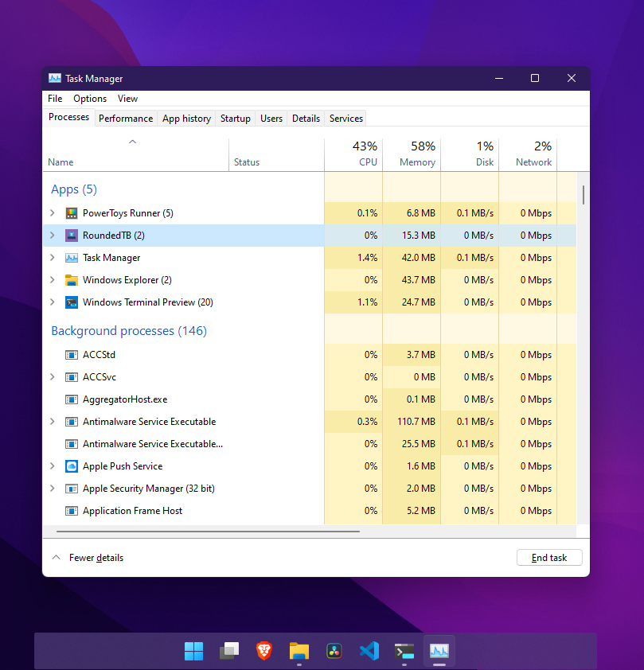Sort processes by Disk column

tap(470, 155)
